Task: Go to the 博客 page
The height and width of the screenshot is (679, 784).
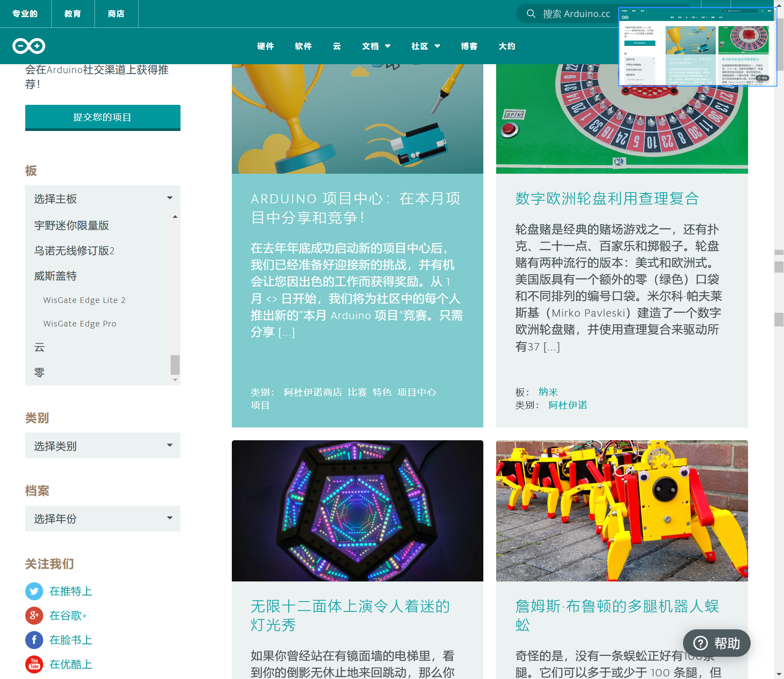Action: [x=469, y=46]
